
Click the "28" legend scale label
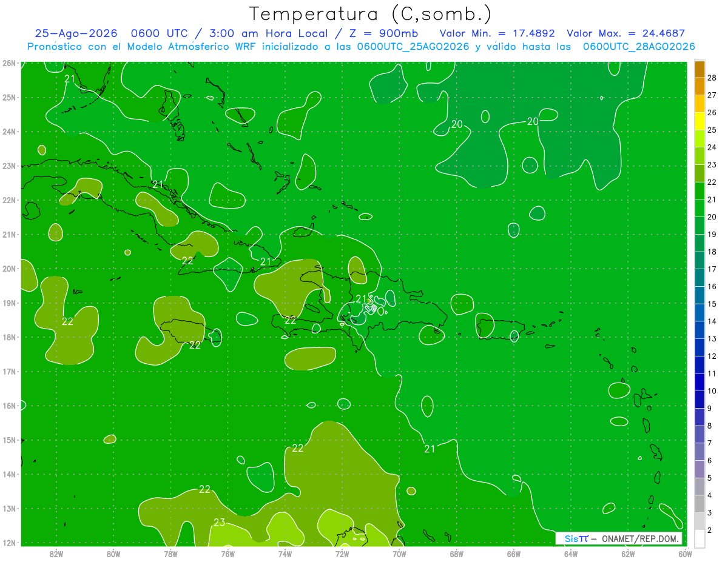tap(712, 78)
